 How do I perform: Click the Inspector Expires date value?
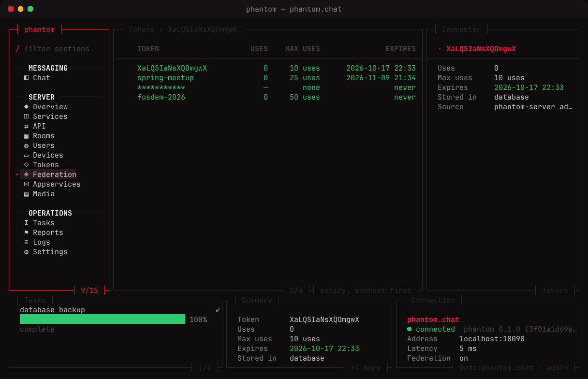click(x=529, y=87)
